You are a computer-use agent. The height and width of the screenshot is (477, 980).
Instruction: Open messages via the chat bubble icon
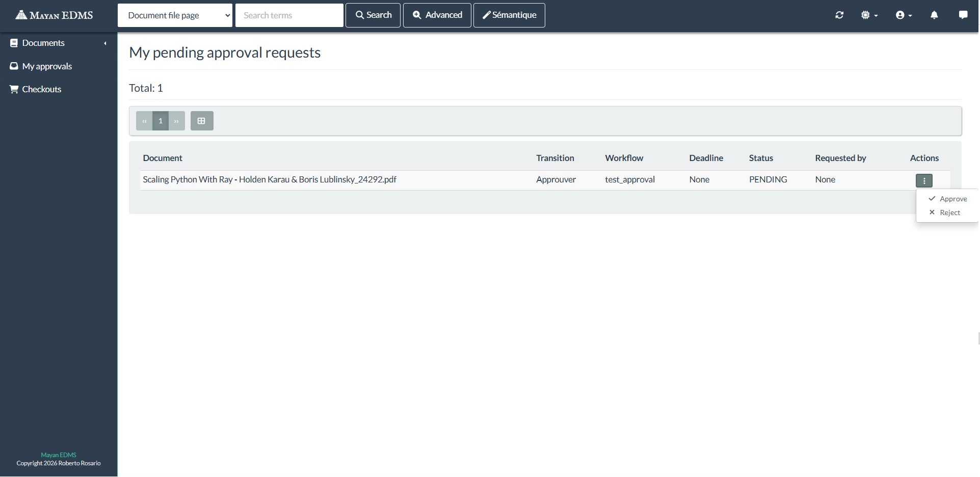point(963,15)
